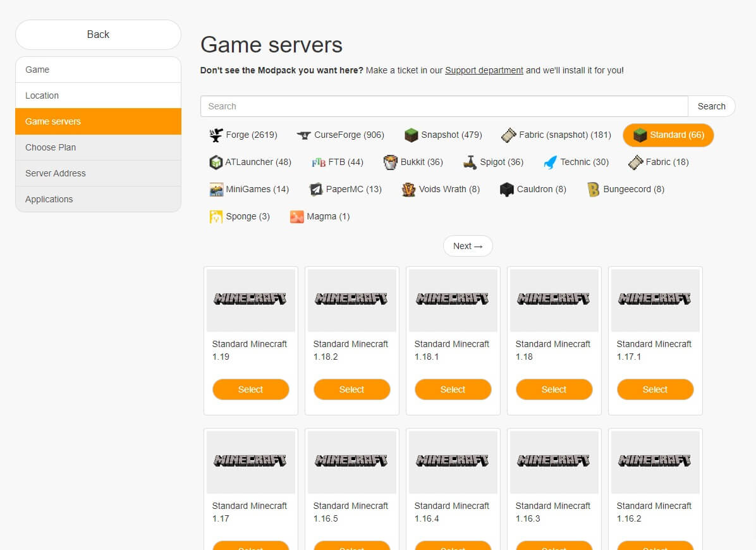Click the 'Standard Minecraft 1.16.3' title text

point(552,512)
